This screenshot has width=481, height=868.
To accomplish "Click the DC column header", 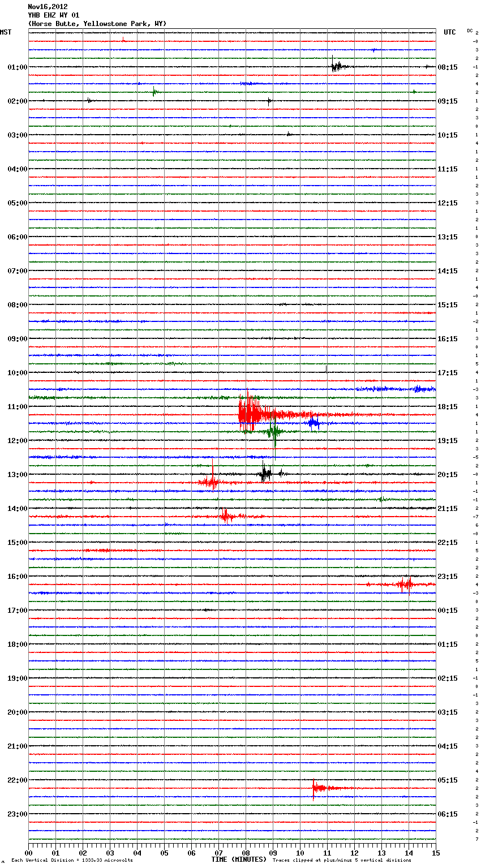I will (x=470, y=31).
